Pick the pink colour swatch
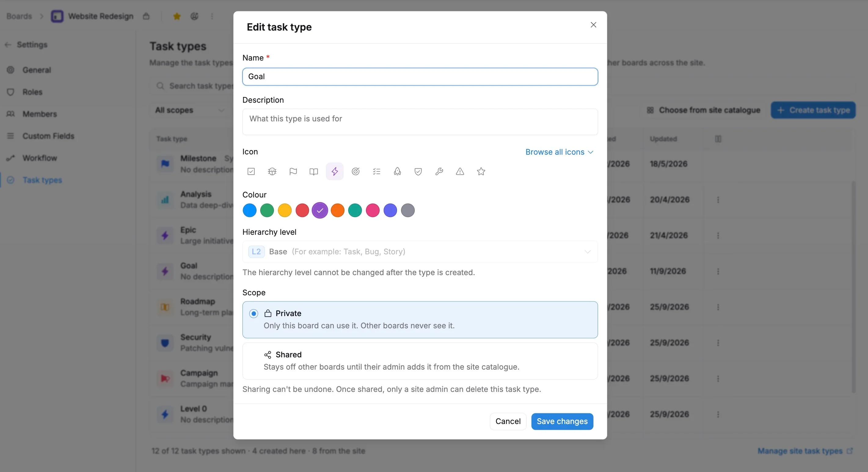The width and height of the screenshot is (868, 472). pyautogui.click(x=373, y=211)
